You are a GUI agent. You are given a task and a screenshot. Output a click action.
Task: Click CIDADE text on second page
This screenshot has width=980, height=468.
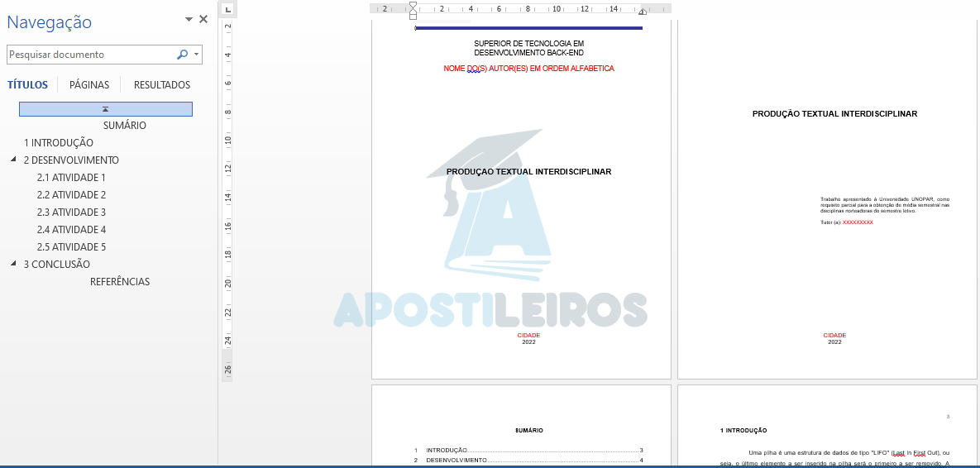[x=834, y=336]
